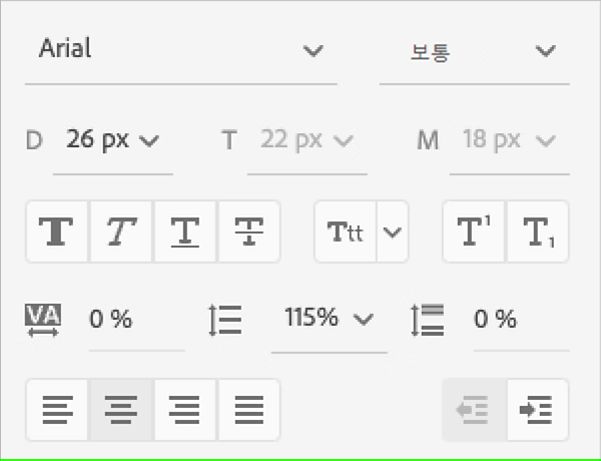
Task: Toggle italic text formatting
Action: click(121, 232)
